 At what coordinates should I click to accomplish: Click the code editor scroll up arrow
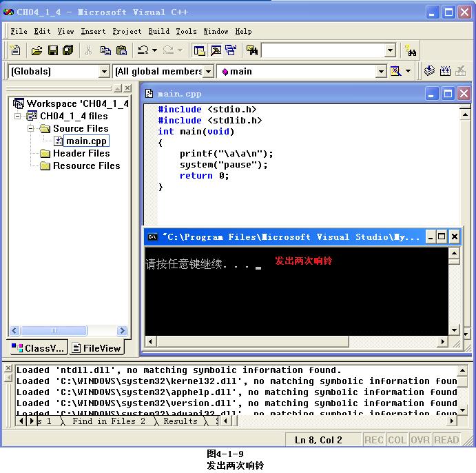[465, 115]
